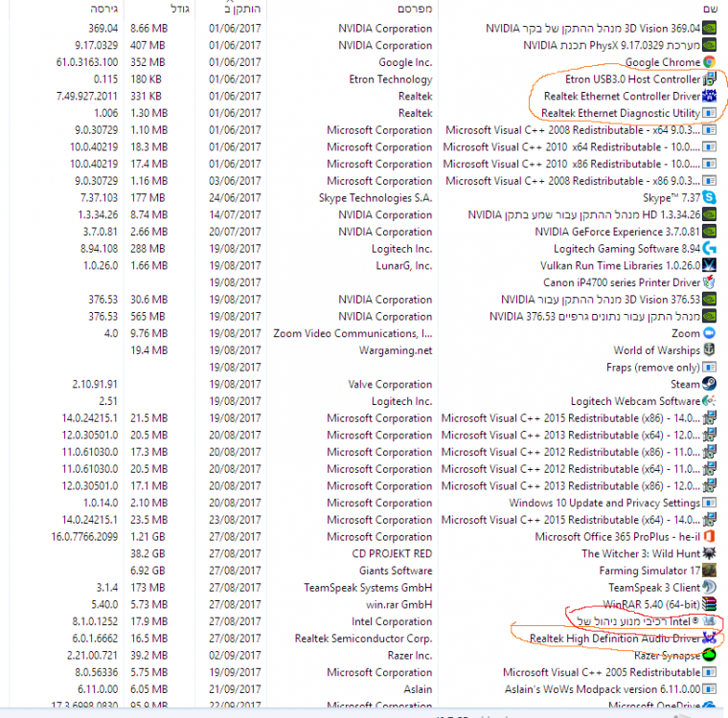Click the Canon iP4700 Printer Driver icon

(x=709, y=281)
